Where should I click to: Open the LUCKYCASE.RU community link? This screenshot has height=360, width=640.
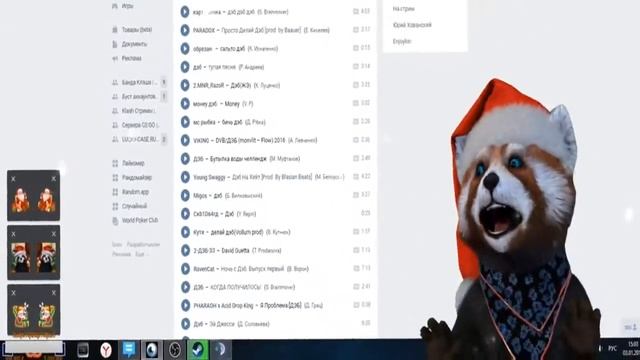pyautogui.click(x=139, y=140)
